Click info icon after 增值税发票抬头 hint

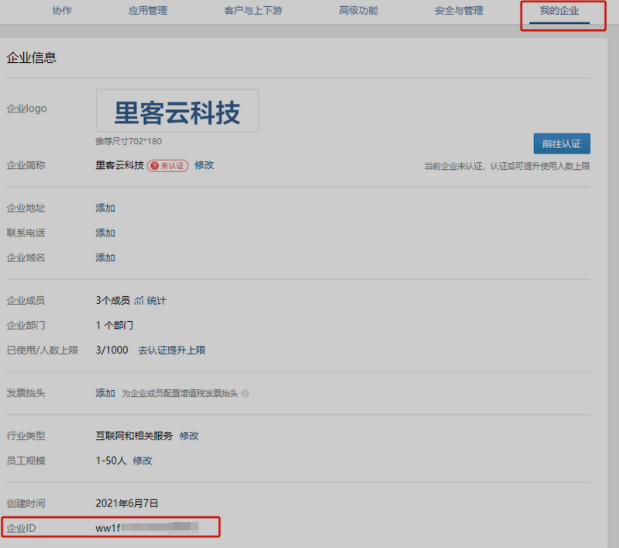245,394
